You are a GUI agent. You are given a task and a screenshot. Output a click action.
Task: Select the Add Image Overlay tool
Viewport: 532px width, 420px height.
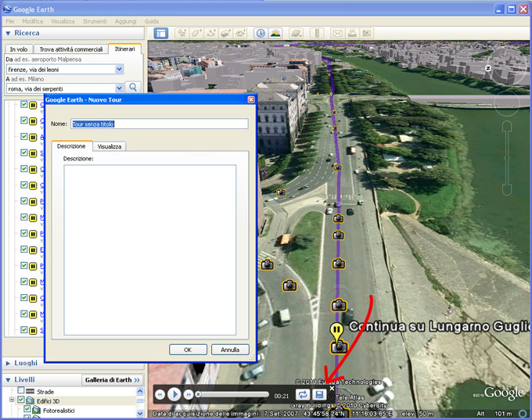pos(226,34)
